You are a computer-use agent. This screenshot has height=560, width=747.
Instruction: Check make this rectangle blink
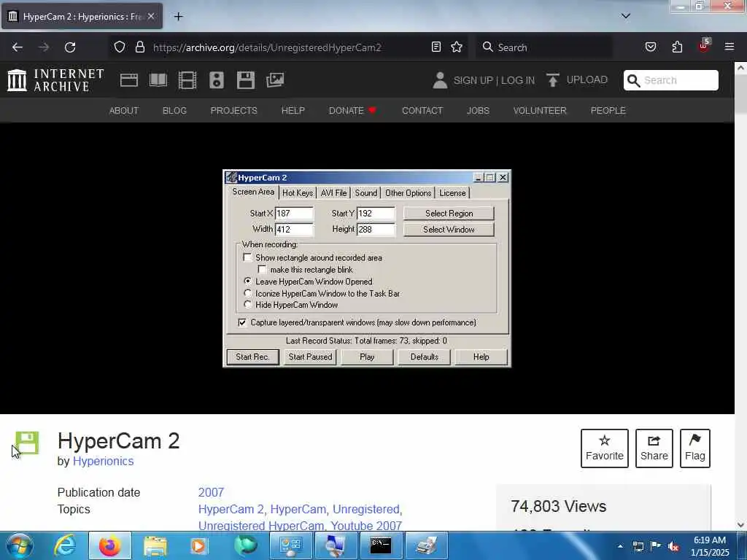[x=262, y=270]
